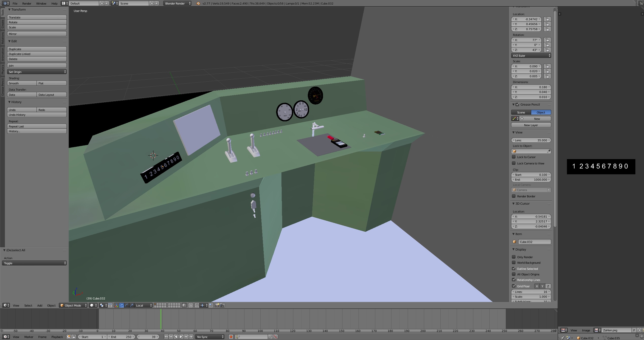The width and height of the screenshot is (644, 340).
Task: Open the Object Mode dropdown
Action: [x=73, y=305]
